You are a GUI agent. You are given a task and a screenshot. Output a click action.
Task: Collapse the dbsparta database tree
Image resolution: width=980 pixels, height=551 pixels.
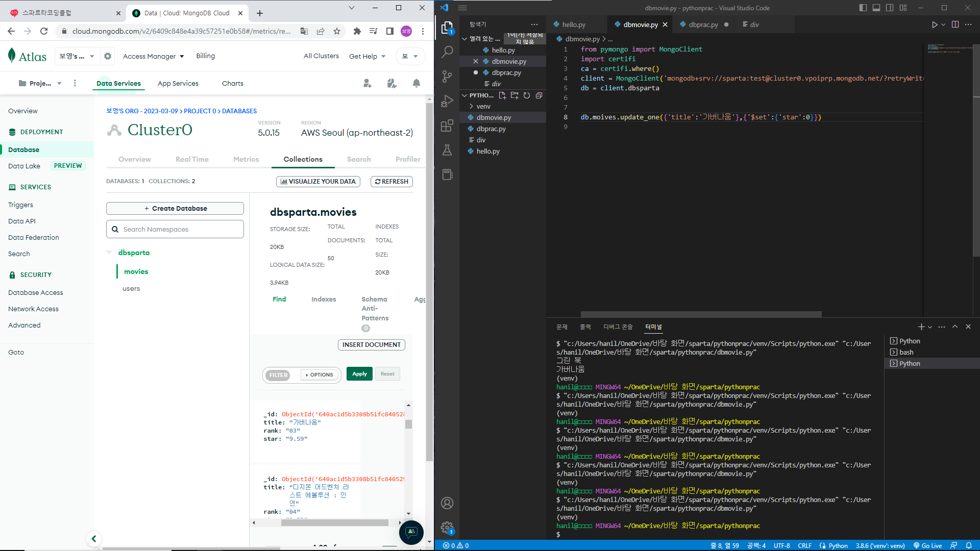109,253
